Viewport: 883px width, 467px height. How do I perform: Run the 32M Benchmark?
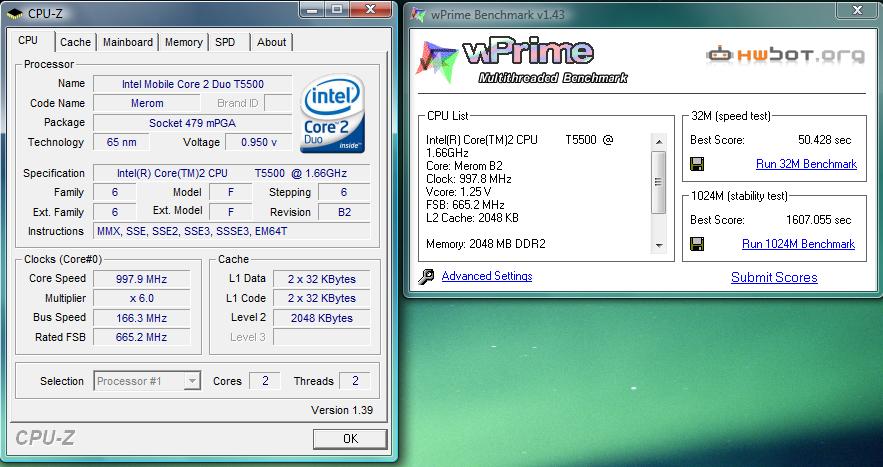point(806,164)
